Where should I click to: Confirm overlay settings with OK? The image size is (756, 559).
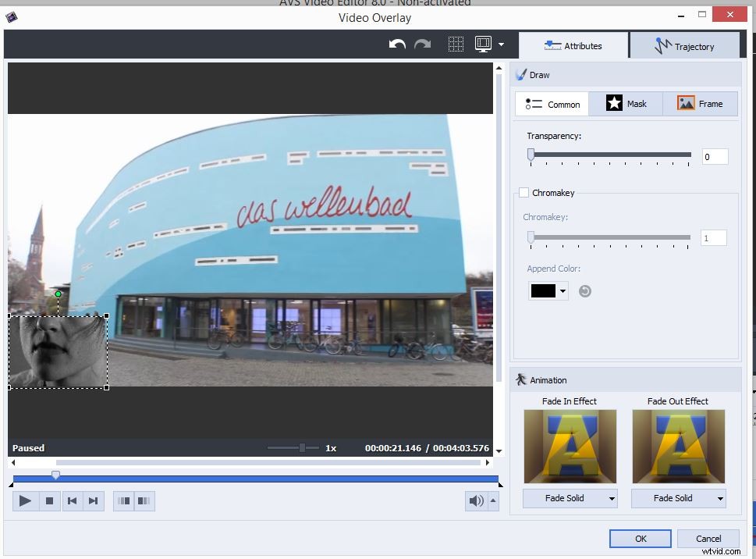click(640, 538)
